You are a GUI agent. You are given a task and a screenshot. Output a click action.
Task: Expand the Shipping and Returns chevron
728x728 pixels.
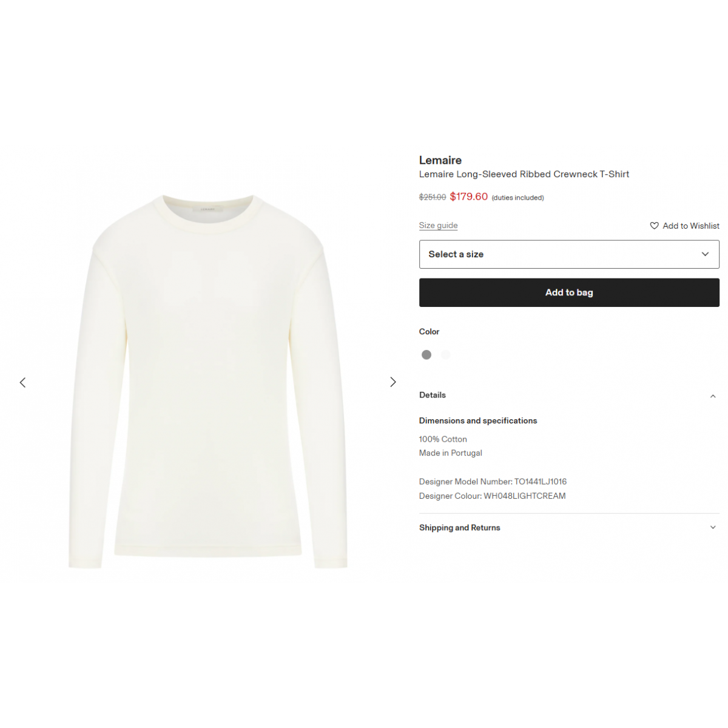point(713,527)
